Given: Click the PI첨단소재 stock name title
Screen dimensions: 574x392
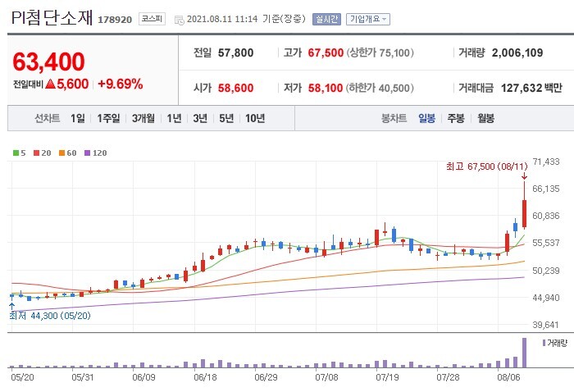Looking at the screenshot, I should point(52,17).
